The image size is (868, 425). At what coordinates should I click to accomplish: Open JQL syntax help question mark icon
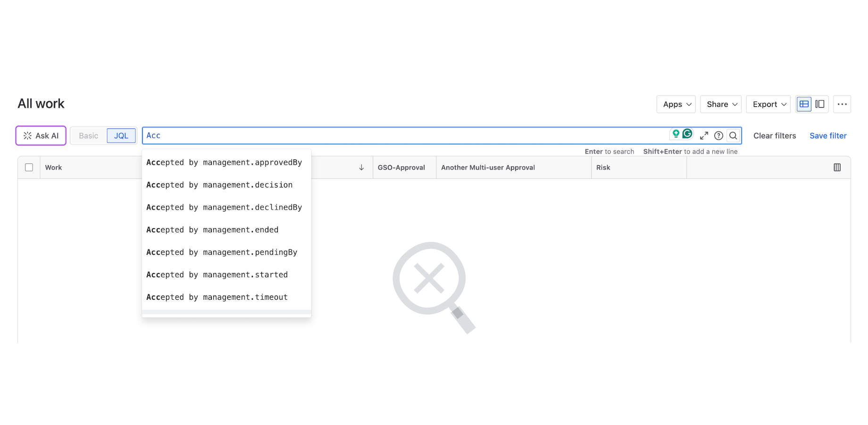tap(718, 136)
